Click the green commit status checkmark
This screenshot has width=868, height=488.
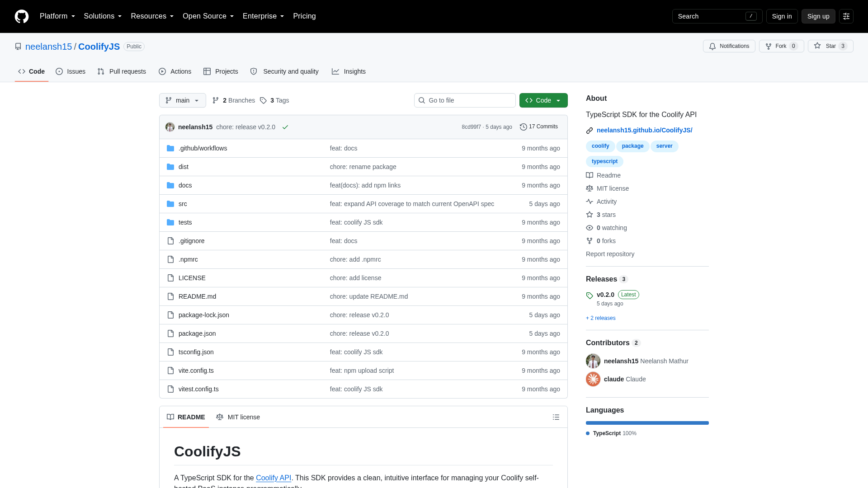coord(285,127)
